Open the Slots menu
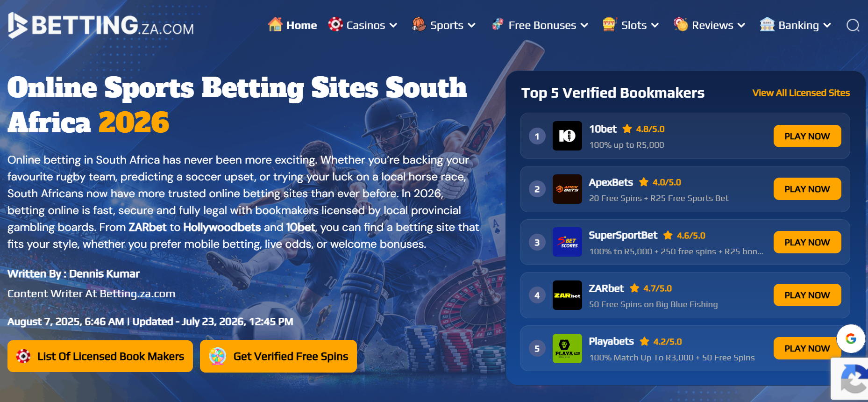Viewport: 868px width, 402px height. pos(634,25)
